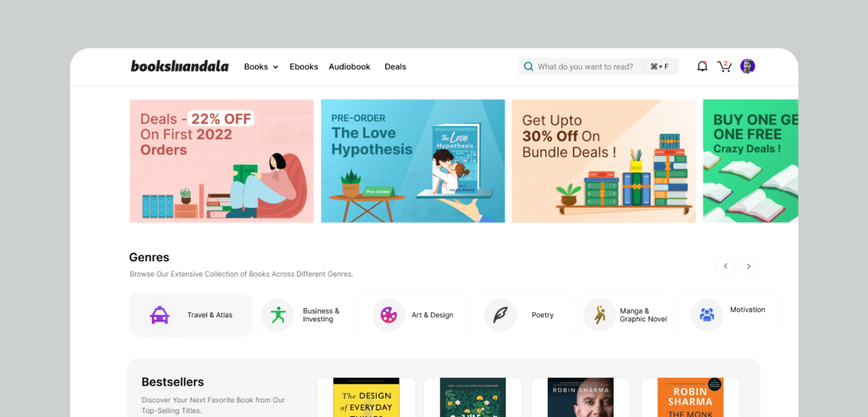
Task: Click the booksmandala logo
Action: click(180, 66)
